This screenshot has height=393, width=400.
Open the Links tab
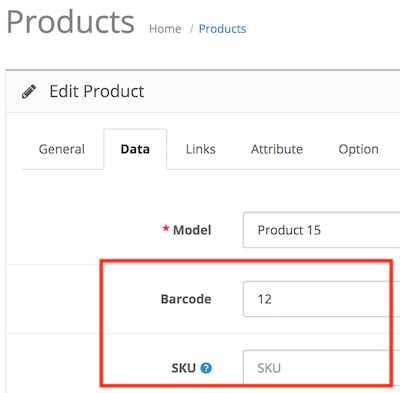(x=201, y=149)
